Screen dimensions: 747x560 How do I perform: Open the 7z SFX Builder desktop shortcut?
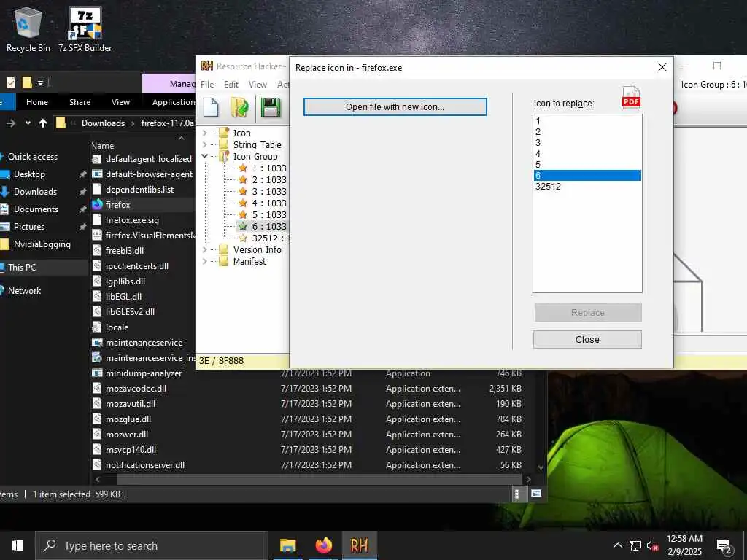tap(85, 29)
